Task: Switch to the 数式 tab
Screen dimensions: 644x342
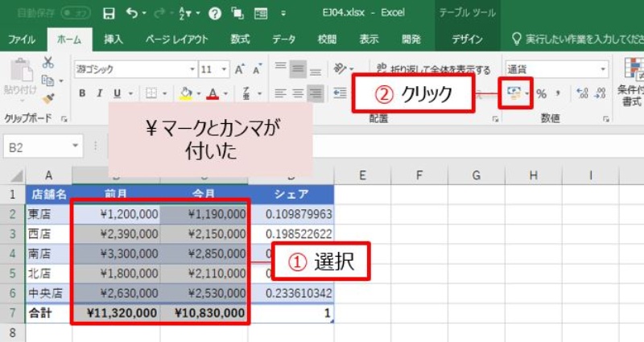Action: (240, 39)
